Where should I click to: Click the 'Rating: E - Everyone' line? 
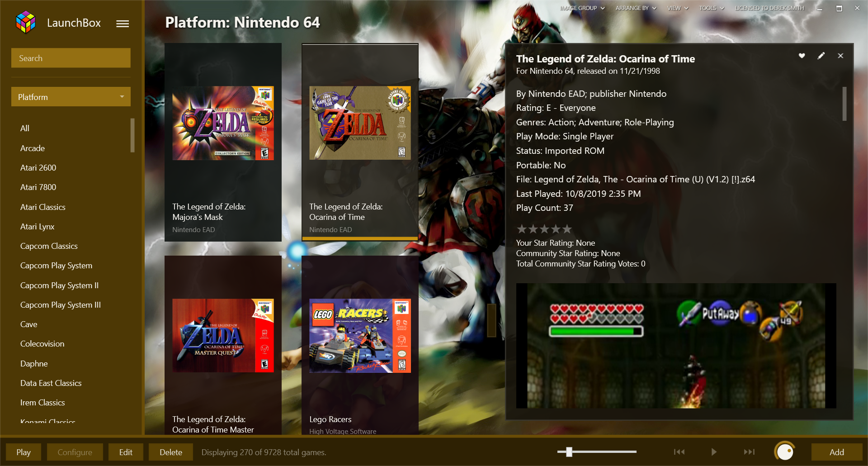coord(556,108)
